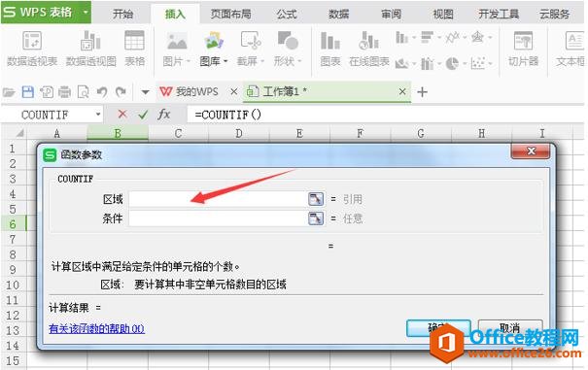
Task: Switch to the 开发工具 ribbon tab
Action: click(499, 15)
